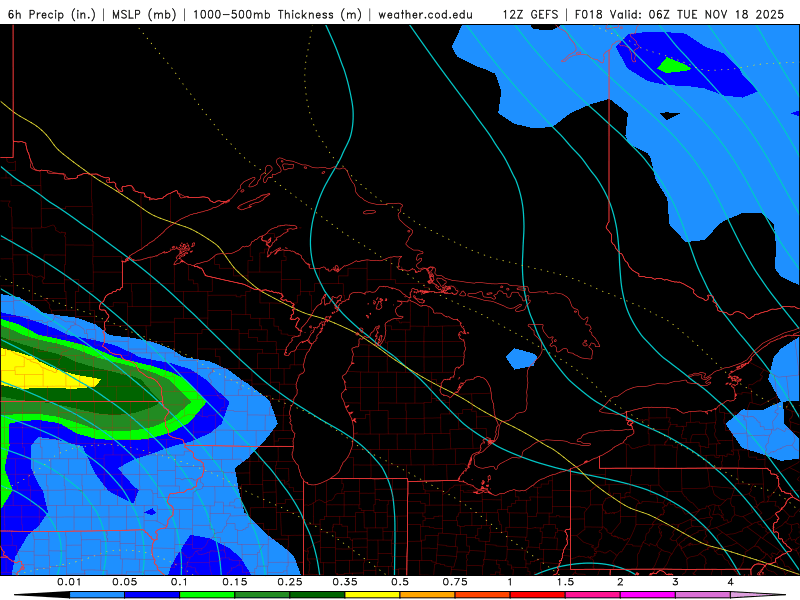Viewport: 800px width, 600px height.
Task: Choose the red 1–1.5 legend swatch
Action: coord(538,595)
